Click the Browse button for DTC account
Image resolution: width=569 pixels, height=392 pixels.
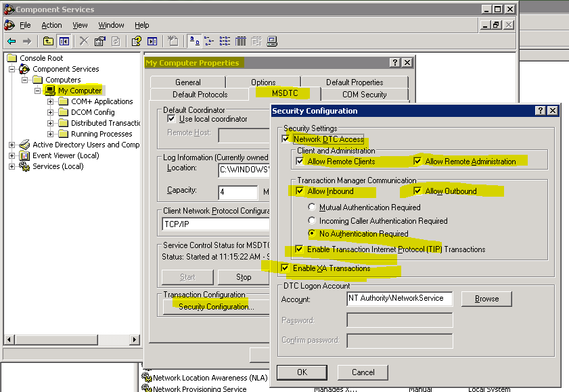486,299
